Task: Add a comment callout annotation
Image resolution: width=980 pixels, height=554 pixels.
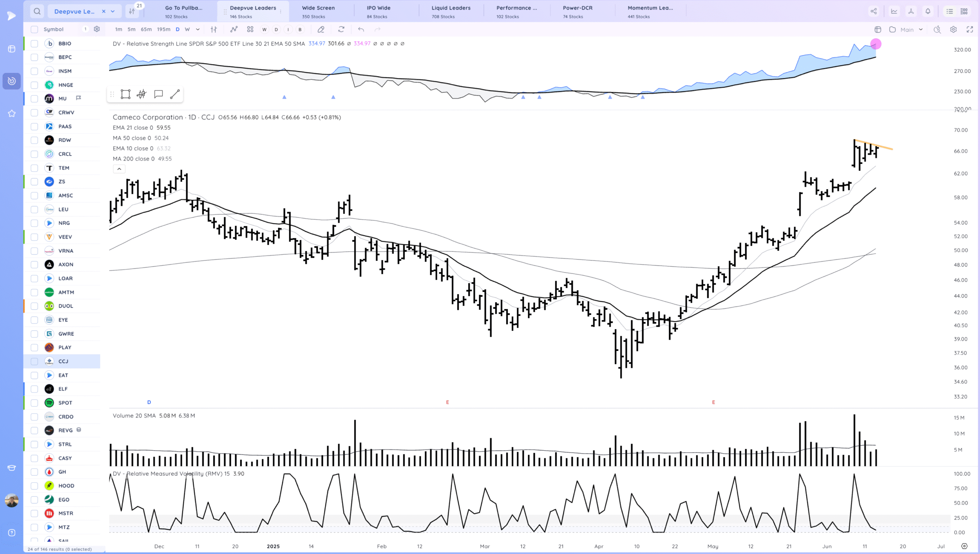Action: pyautogui.click(x=158, y=95)
